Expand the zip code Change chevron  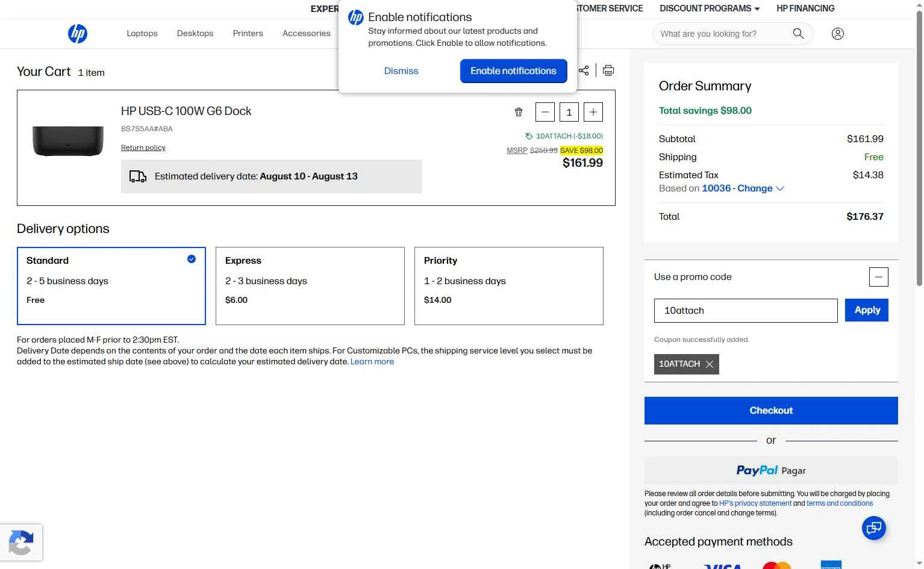(780, 188)
